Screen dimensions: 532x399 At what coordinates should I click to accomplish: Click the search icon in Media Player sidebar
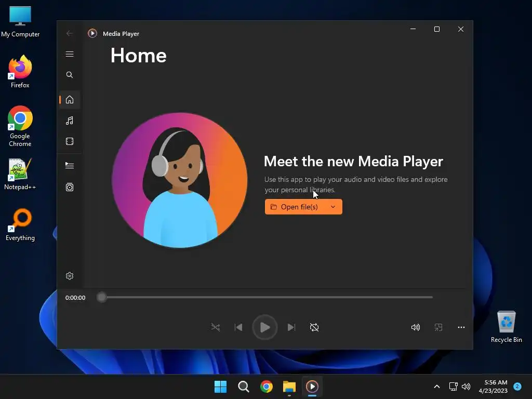coord(70,75)
